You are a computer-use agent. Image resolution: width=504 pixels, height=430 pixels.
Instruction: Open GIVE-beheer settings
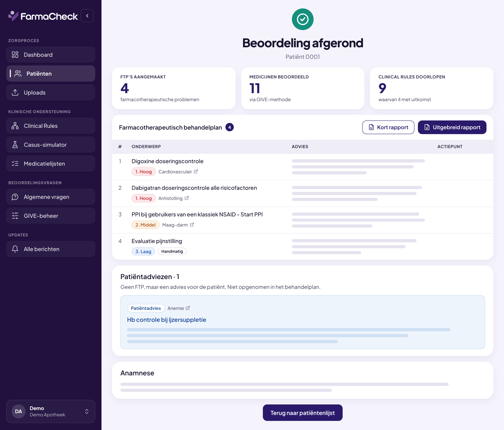51,216
